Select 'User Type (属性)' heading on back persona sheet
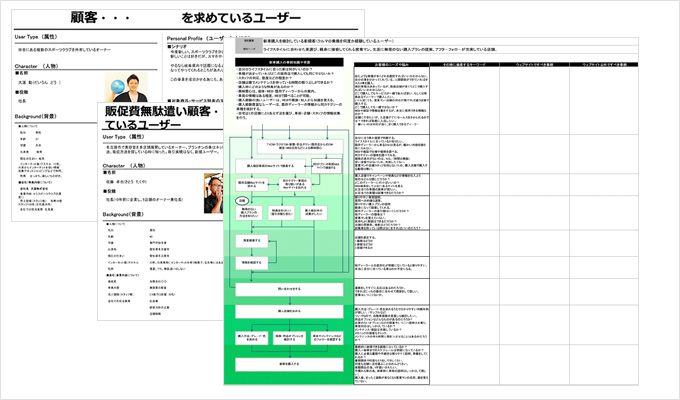The image size is (680, 400). [36, 37]
